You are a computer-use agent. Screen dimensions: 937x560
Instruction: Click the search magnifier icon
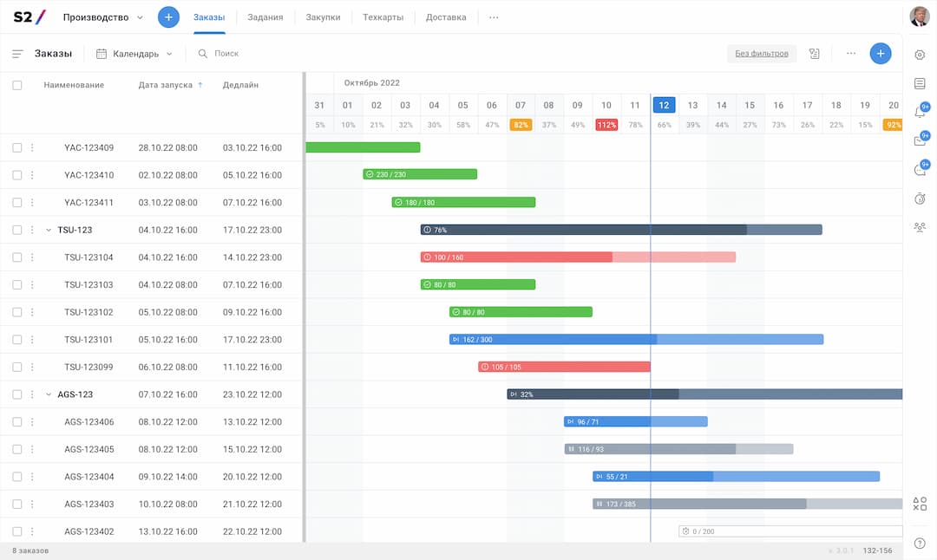click(x=202, y=54)
